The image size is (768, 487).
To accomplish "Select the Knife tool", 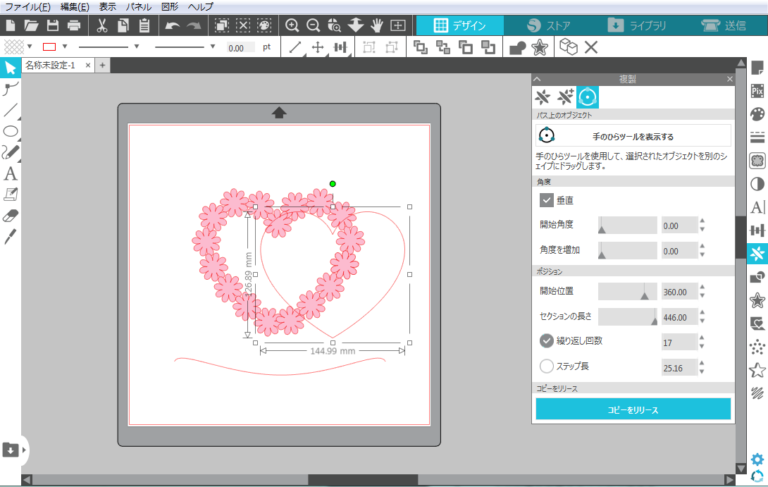I will tap(10, 237).
